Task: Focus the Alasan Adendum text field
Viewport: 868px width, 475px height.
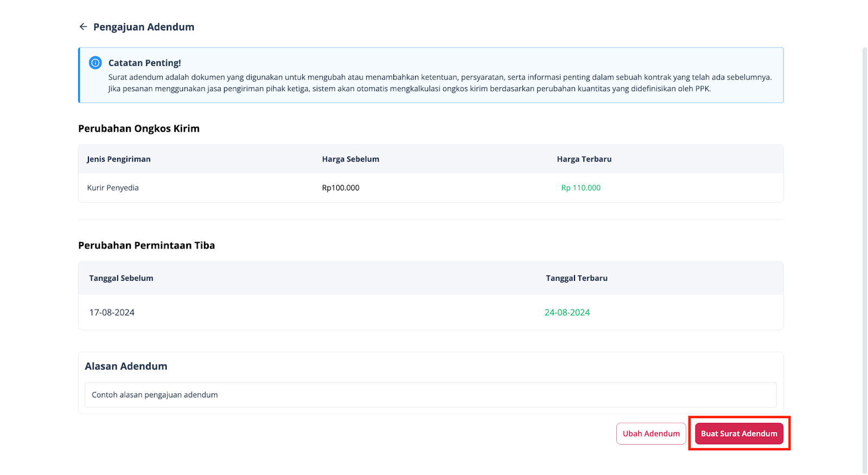Action: coord(430,395)
